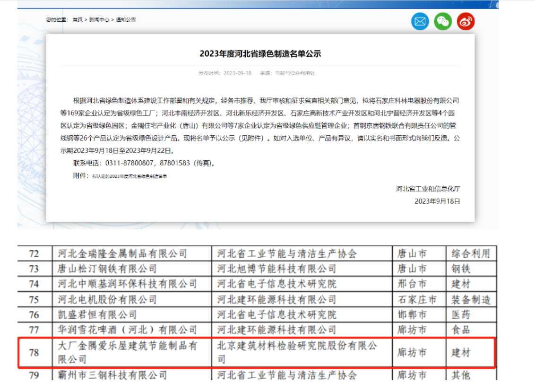535x392 pixels.
Task: Select 河北省工业节能与清洁生产协会 in row 79
Action: pos(302,375)
